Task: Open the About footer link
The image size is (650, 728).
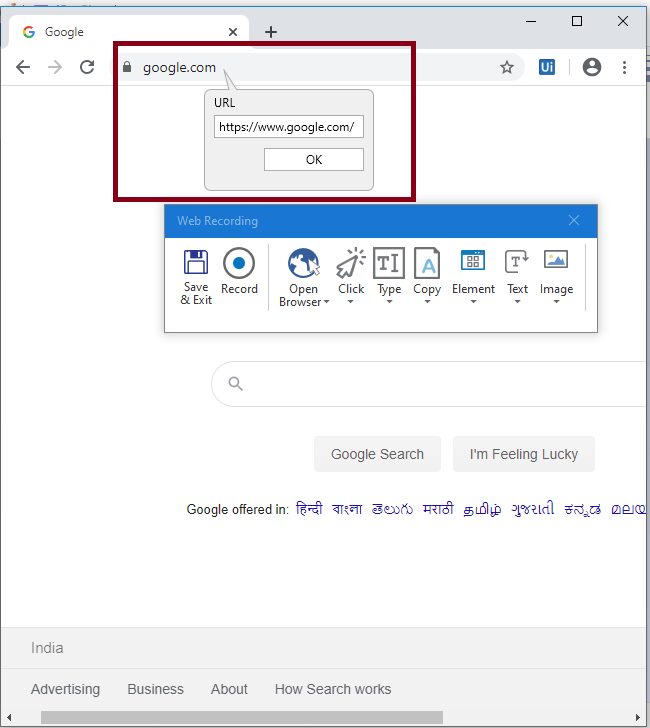Action: [229, 689]
